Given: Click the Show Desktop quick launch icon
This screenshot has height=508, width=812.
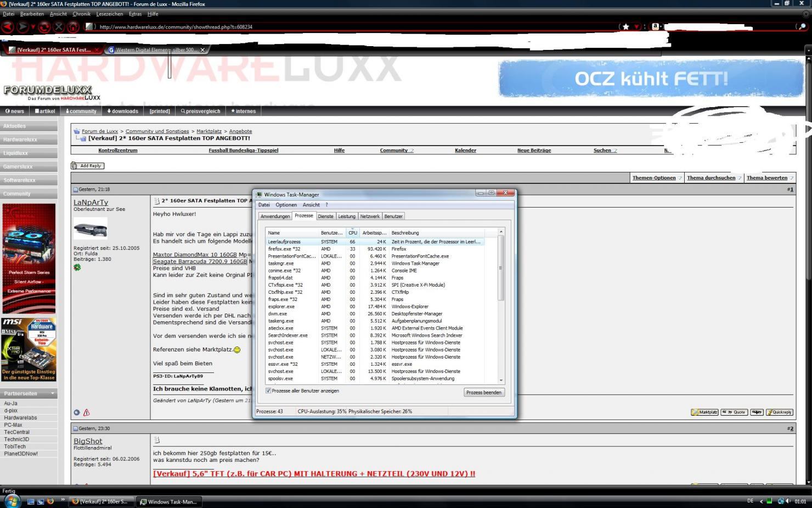Looking at the screenshot, I should [31, 501].
